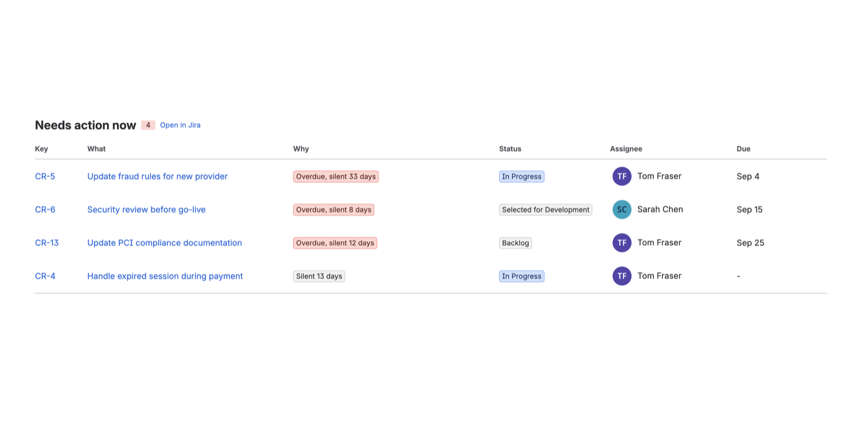Click the 'What' column header

click(x=96, y=149)
